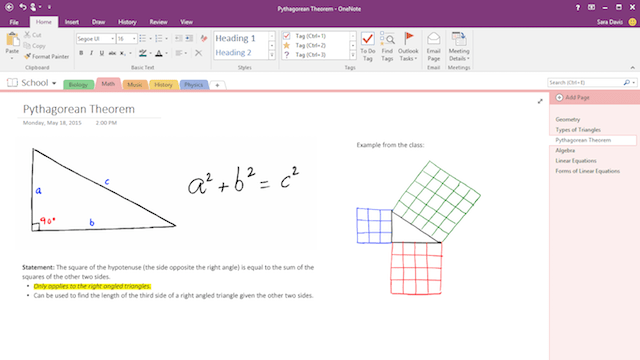This screenshot has width=640, height=360.
Task: Switch to the Draw ribbon tab
Action: tap(98, 22)
